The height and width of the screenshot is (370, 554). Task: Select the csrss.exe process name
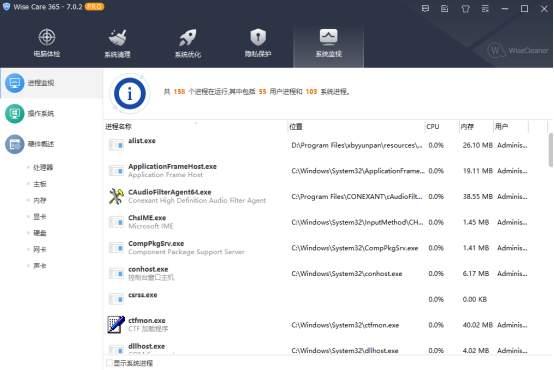(x=142, y=295)
